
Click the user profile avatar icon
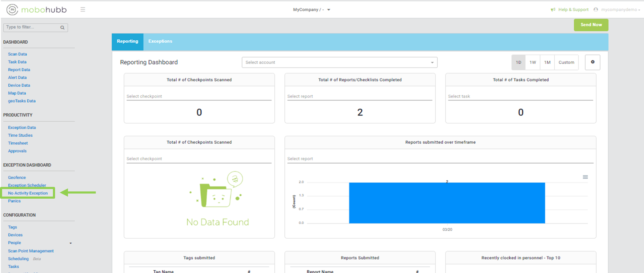click(596, 10)
